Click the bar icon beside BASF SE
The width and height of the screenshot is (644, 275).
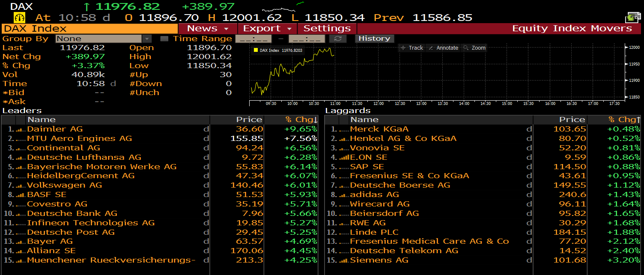(21, 195)
